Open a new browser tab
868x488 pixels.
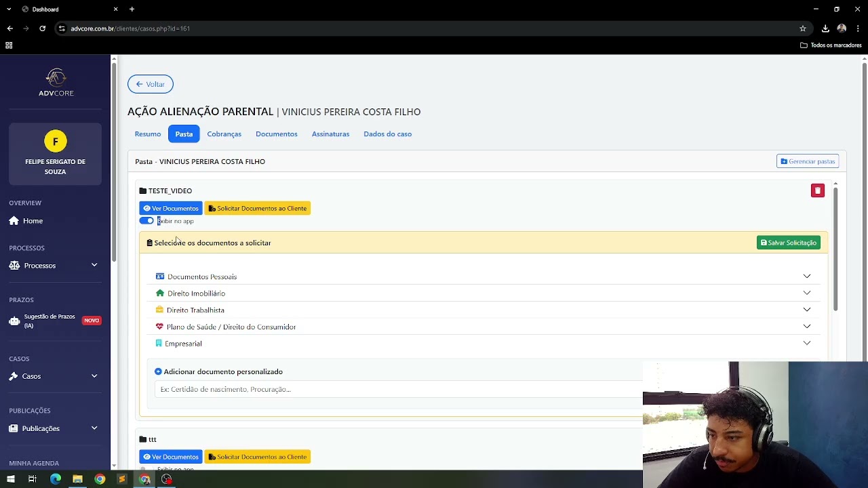coord(132,9)
